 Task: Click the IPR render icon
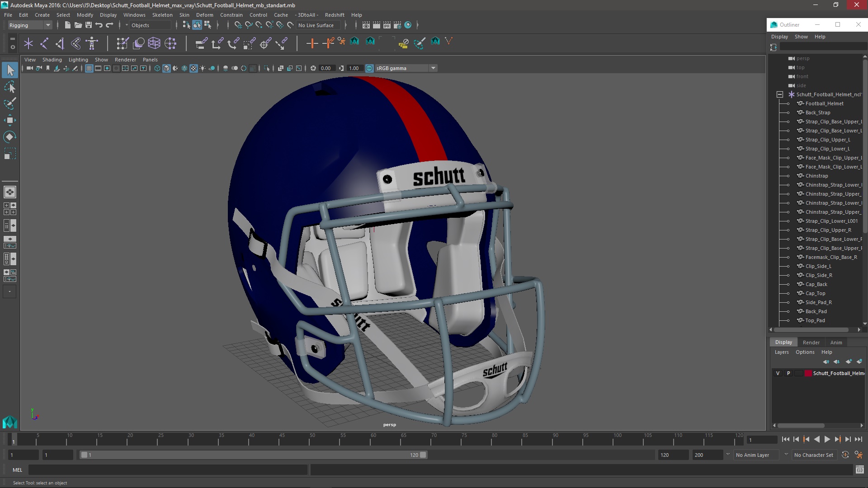(x=387, y=25)
